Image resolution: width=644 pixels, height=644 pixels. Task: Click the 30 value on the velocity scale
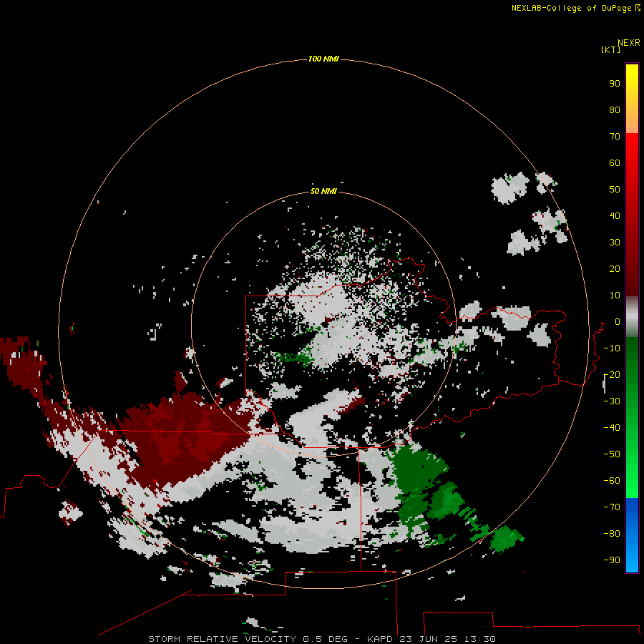[x=615, y=243]
